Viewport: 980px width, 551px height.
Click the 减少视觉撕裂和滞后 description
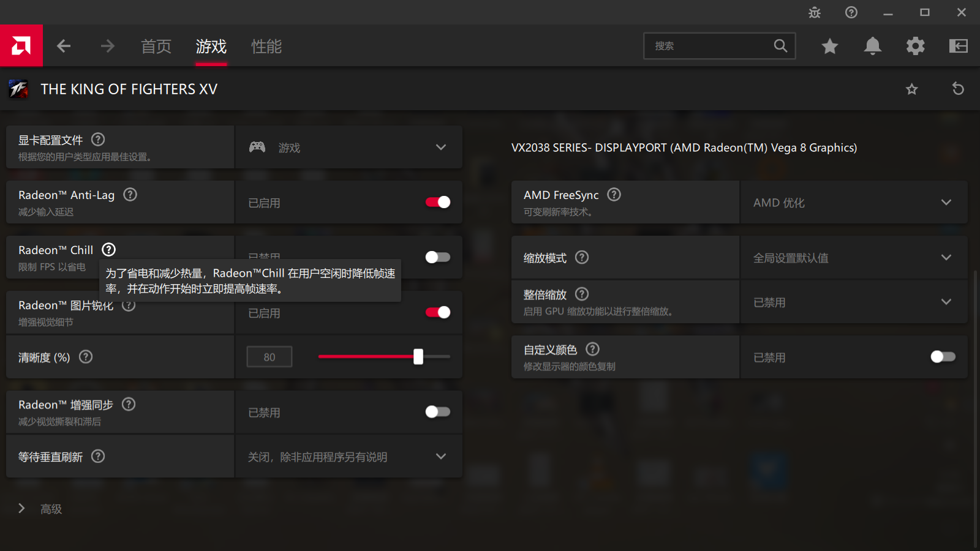59,422
